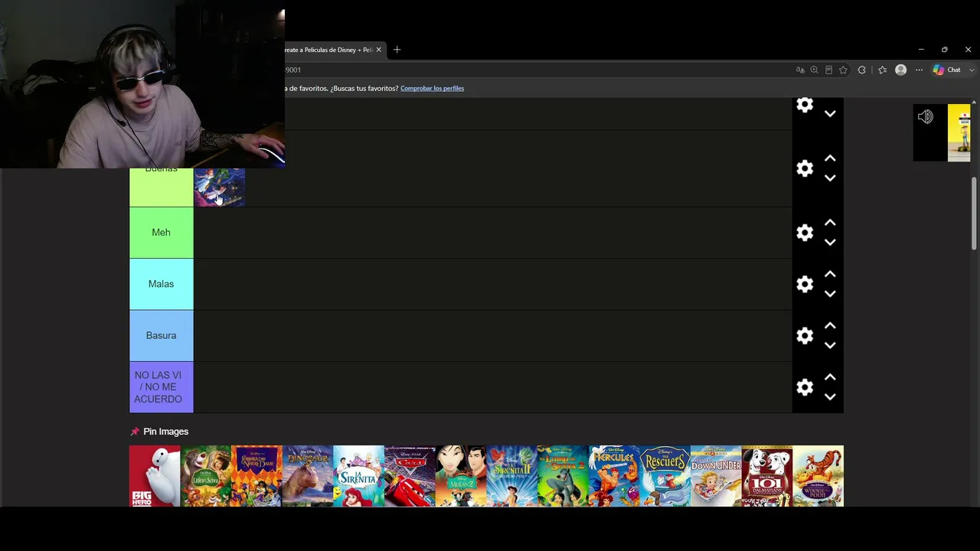Select the 101 Dalmatians poster

point(767,476)
